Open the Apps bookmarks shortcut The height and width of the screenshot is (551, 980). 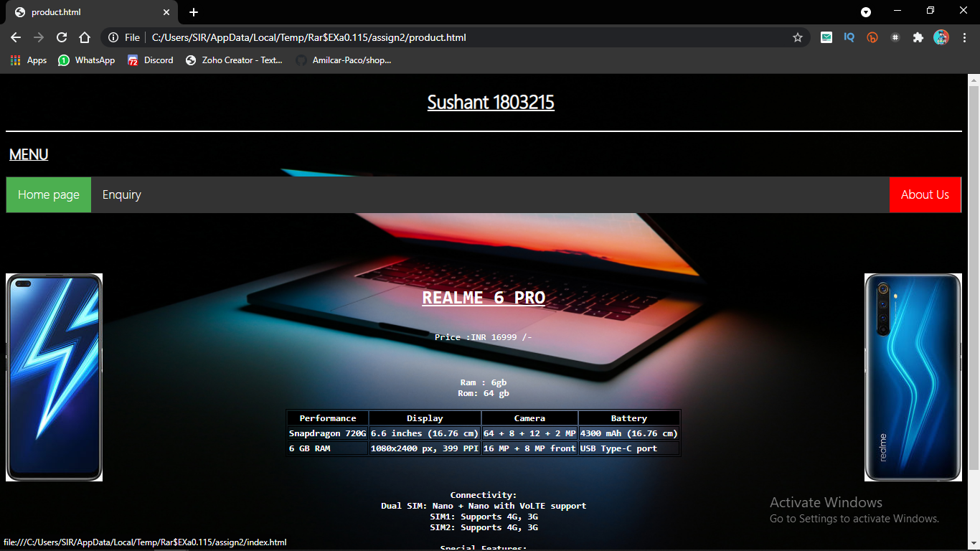point(29,60)
